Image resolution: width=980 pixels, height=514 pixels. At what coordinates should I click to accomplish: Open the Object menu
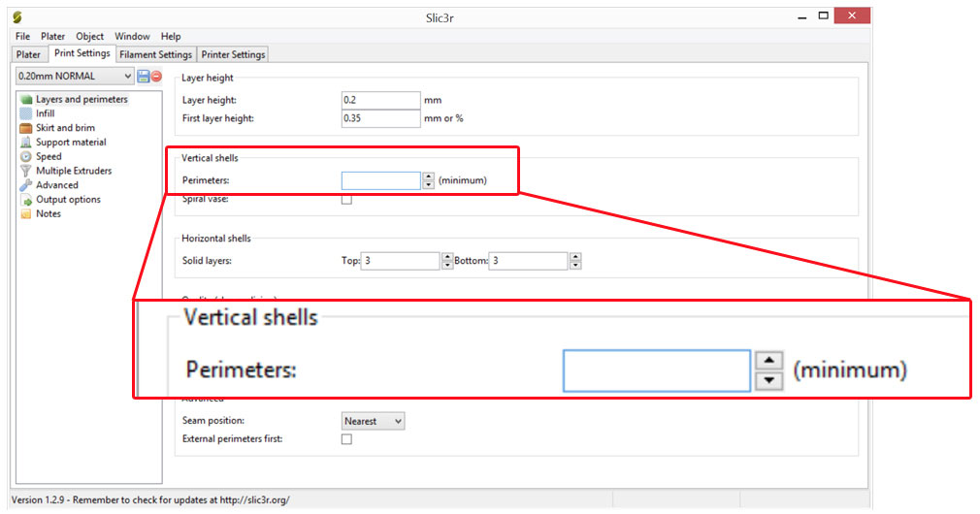point(90,36)
